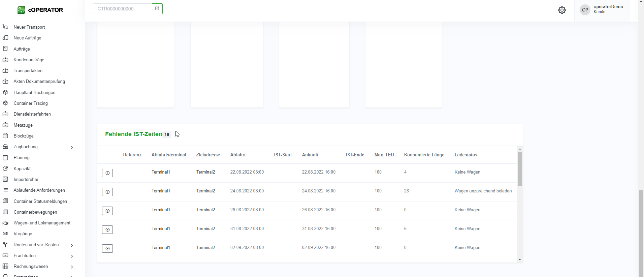The height and width of the screenshot is (277, 644).
Task: Expand the Zugbuchung submenu
Action: pyautogui.click(x=72, y=147)
